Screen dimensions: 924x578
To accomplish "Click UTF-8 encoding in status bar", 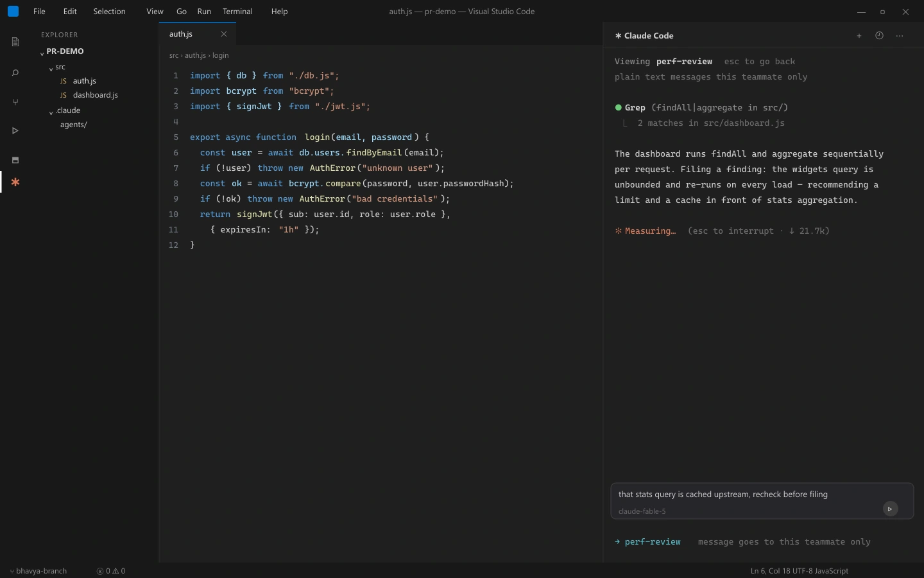I will point(803,571).
